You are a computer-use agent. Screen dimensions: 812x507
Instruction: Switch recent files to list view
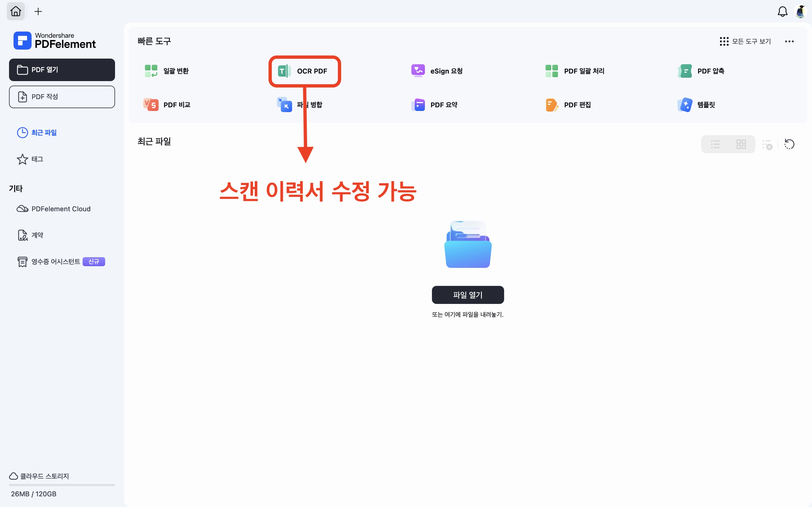click(715, 144)
